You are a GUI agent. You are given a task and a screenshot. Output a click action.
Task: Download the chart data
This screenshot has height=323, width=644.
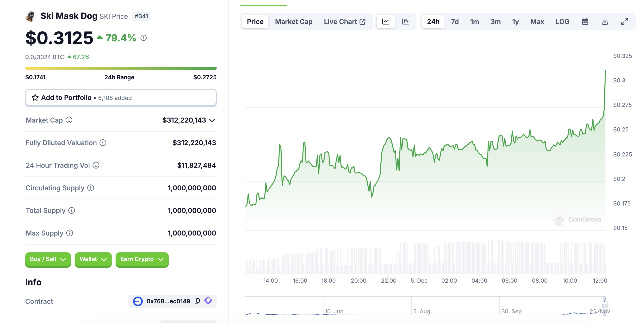pos(605,22)
